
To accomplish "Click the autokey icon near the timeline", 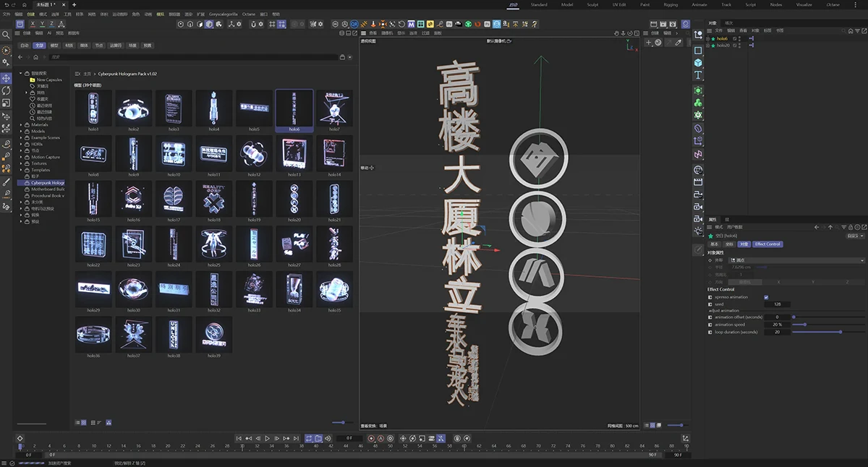I will point(381,437).
